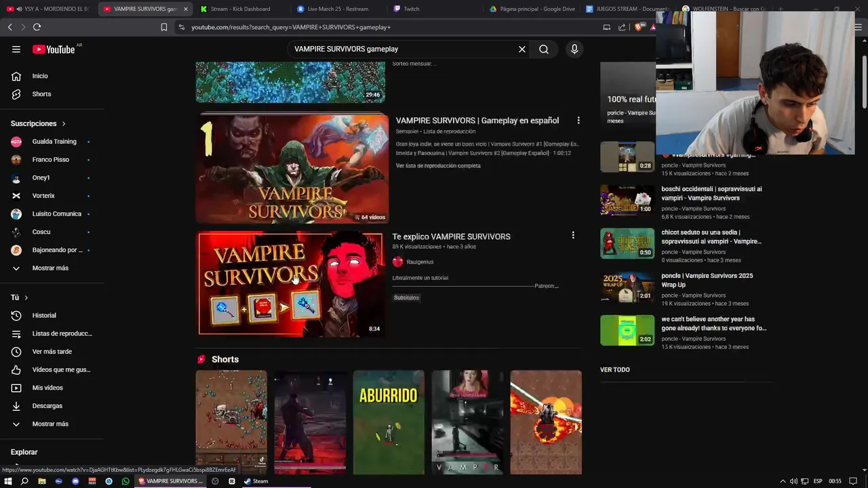Viewport: 868px width, 488px height.
Task: Reload the page with the browser refresh button
Action: [x=37, y=27]
